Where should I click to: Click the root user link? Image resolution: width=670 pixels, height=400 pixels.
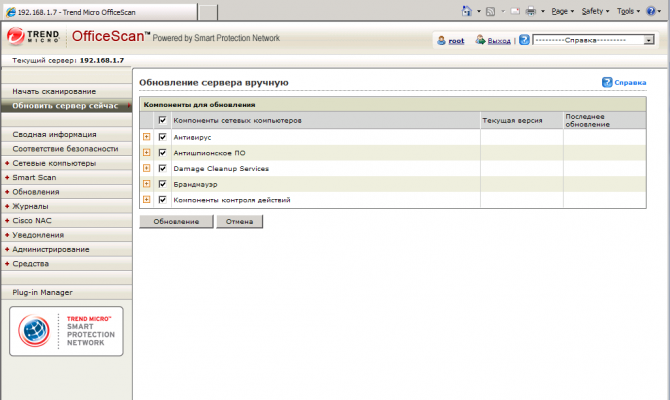[456, 41]
